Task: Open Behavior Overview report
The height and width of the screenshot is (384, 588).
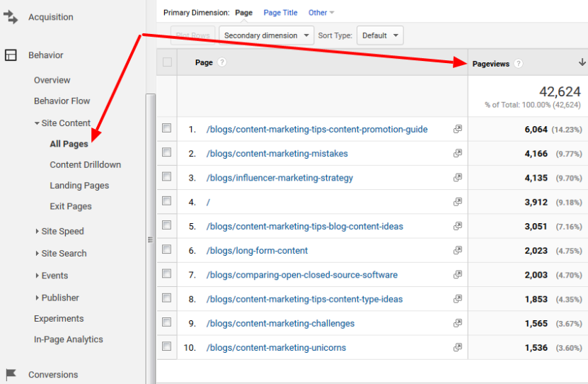Action: [x=52, y=80]
